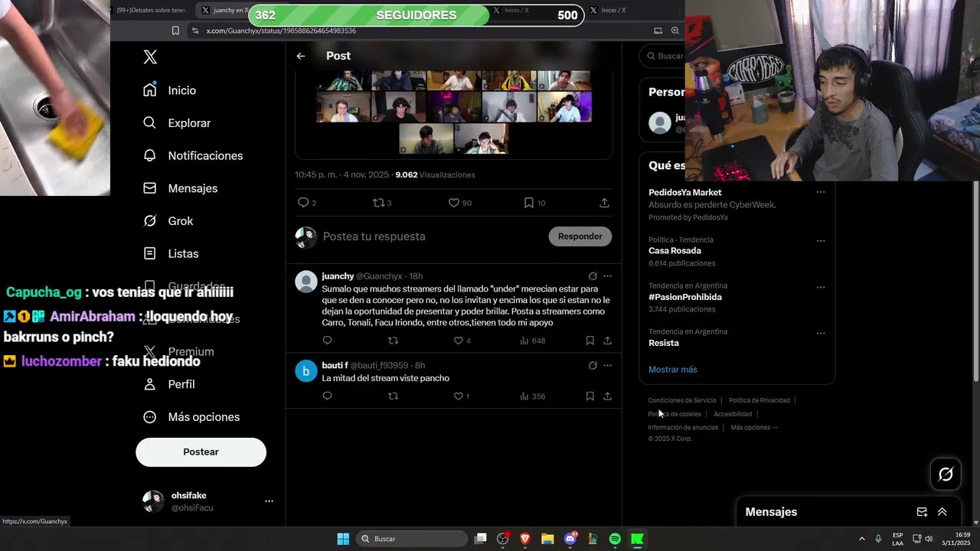Bookmark bauti f's comment
The image size is (980, 551).
pyautogui.click(x=590, y=396)
